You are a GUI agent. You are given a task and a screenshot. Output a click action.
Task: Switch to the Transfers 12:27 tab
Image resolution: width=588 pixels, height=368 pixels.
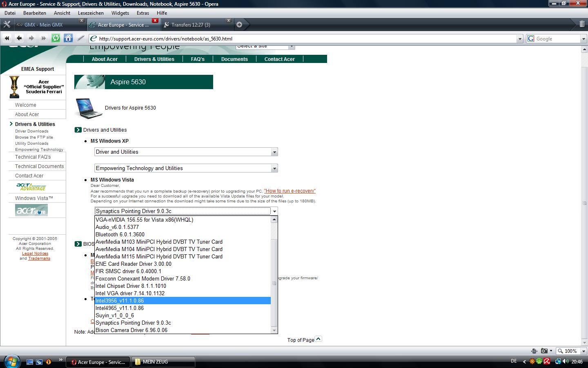[x=197, y=25]
